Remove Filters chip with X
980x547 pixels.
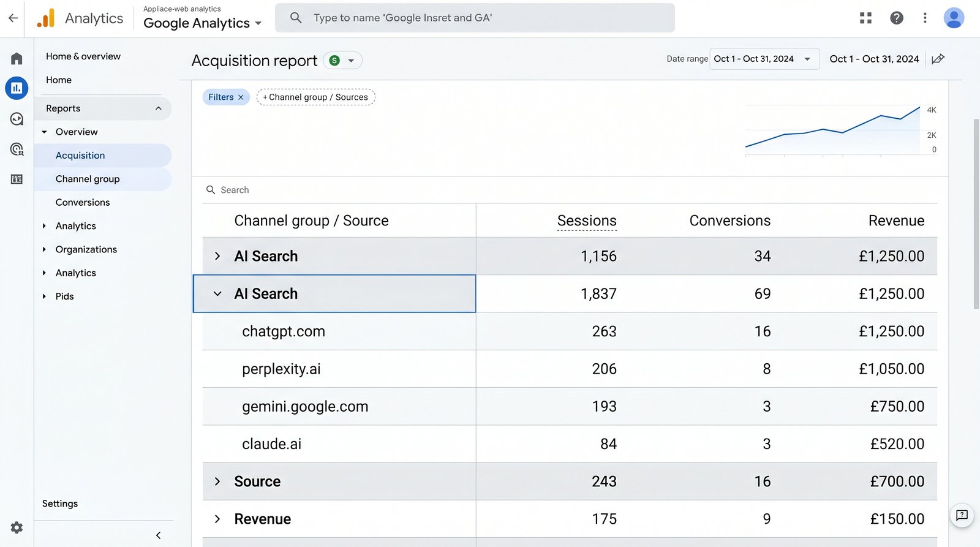click(241, 97)
